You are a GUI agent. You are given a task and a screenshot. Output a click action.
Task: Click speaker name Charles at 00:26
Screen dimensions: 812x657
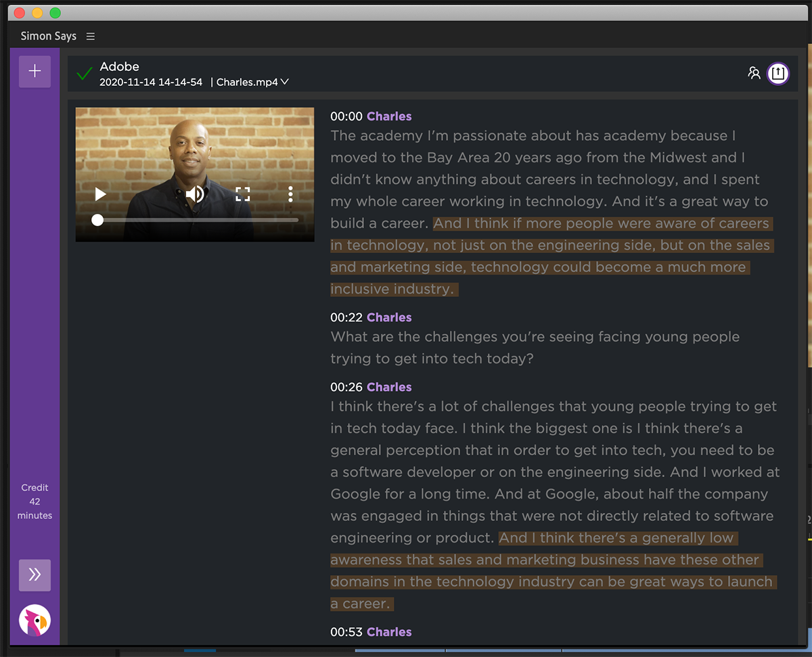[x=389, y=387]
